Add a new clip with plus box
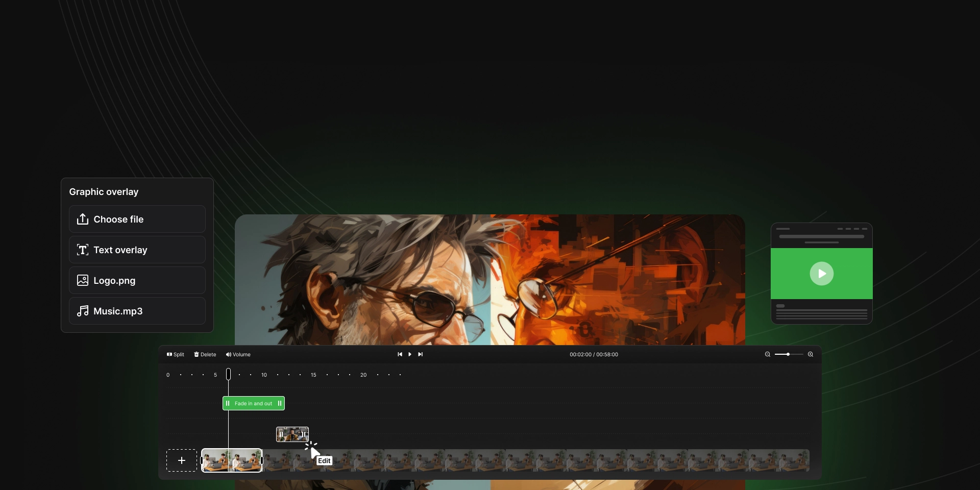This screenshot has height=490, width=980. click(181, 460)
